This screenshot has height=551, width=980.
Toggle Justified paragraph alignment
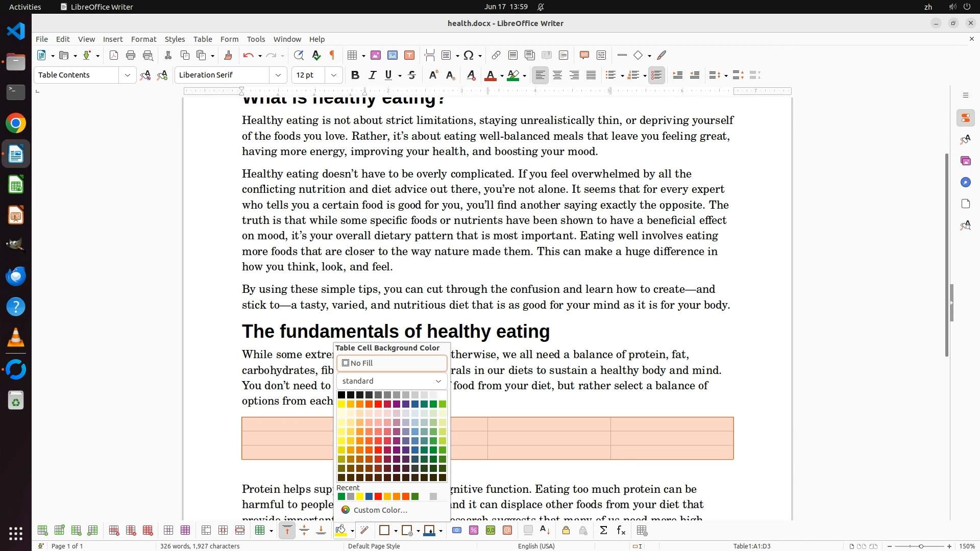coord(591,76)
